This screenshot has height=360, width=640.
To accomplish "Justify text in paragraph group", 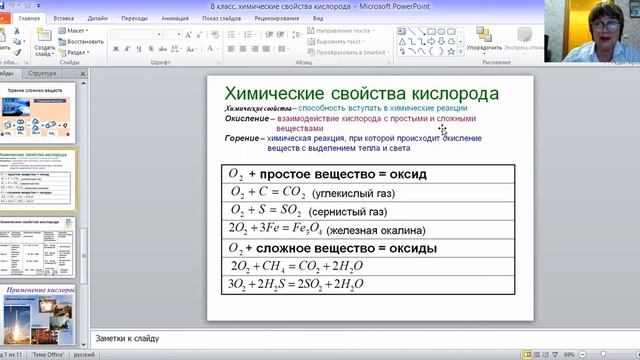I will point(266,49).
